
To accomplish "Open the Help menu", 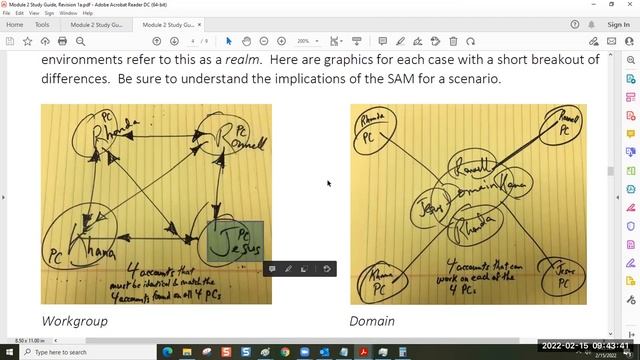I will 88,13.
